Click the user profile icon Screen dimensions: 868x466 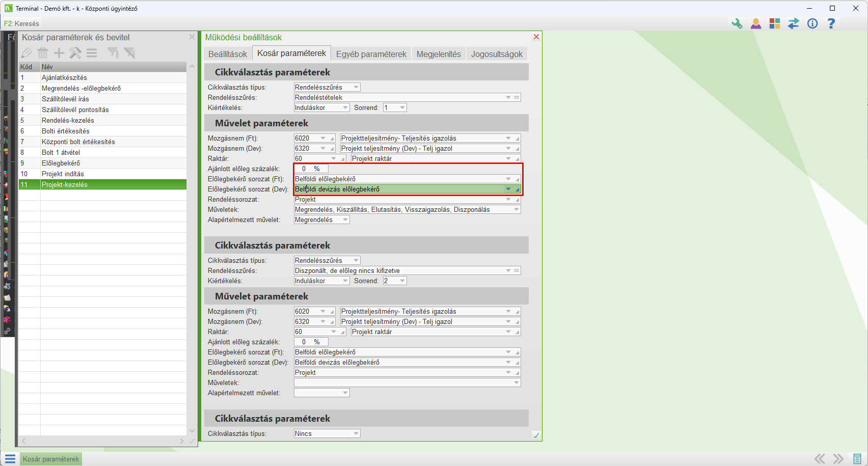pyautogui.click(x=756, y=23)
